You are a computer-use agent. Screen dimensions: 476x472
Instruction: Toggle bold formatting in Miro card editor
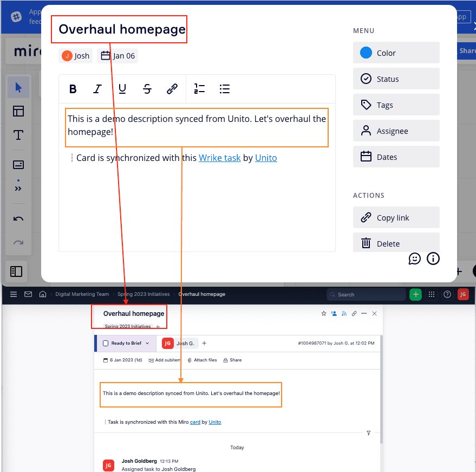73,89
